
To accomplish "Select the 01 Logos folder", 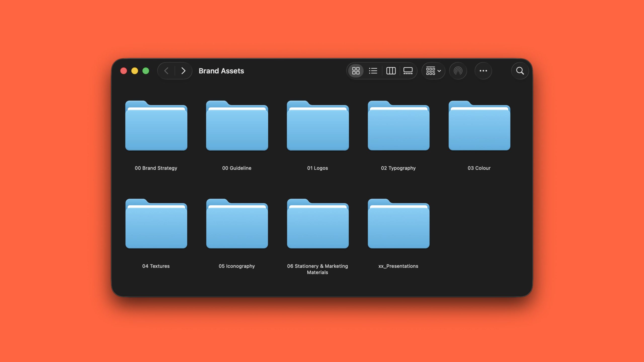I will [318, 126].
